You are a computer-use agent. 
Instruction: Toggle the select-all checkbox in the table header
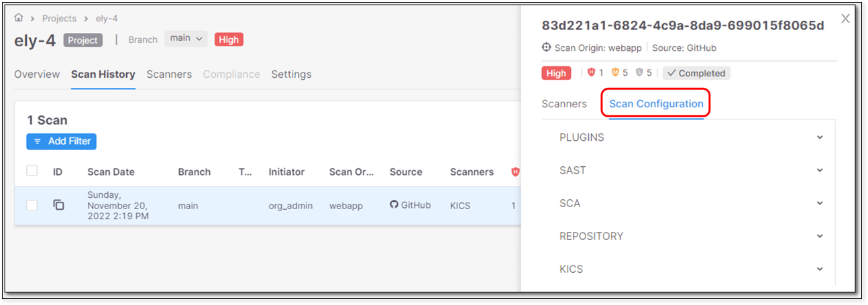coord(32,171)
